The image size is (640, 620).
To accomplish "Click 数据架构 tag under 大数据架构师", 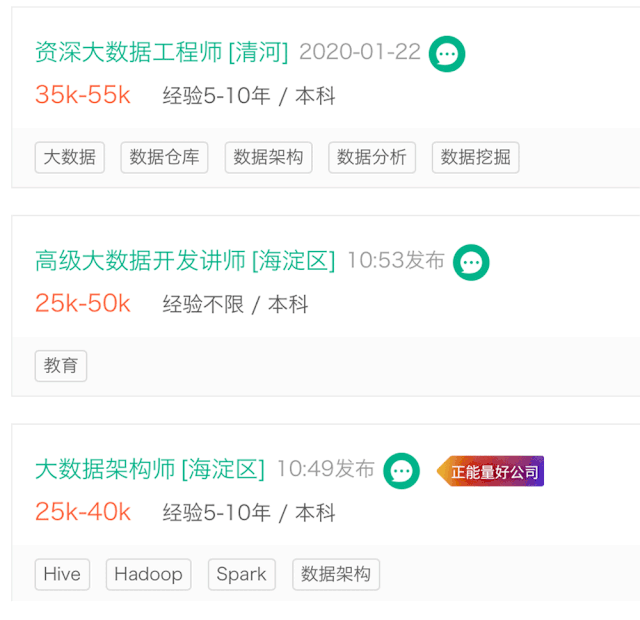I will (336, 574).
